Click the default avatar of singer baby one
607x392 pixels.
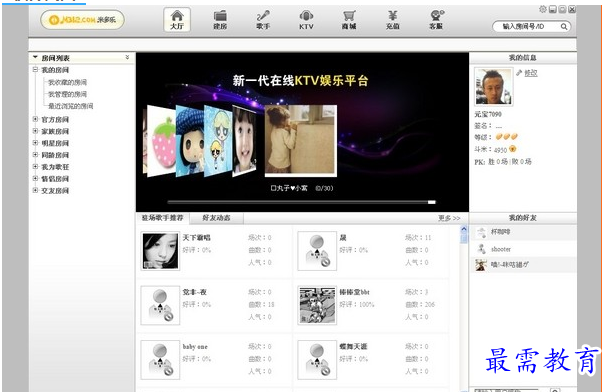160,360
